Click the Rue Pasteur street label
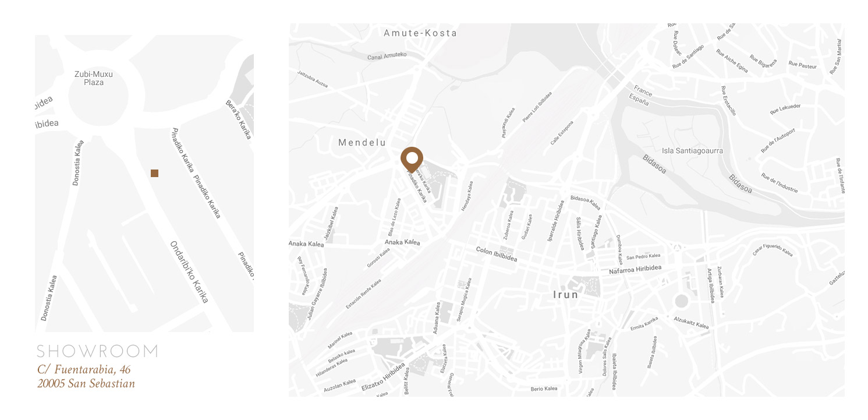 (803, 65)
